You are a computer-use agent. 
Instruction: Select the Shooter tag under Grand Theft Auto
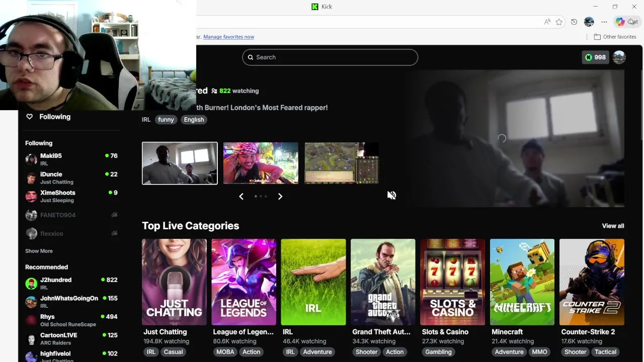click(366, 352)
